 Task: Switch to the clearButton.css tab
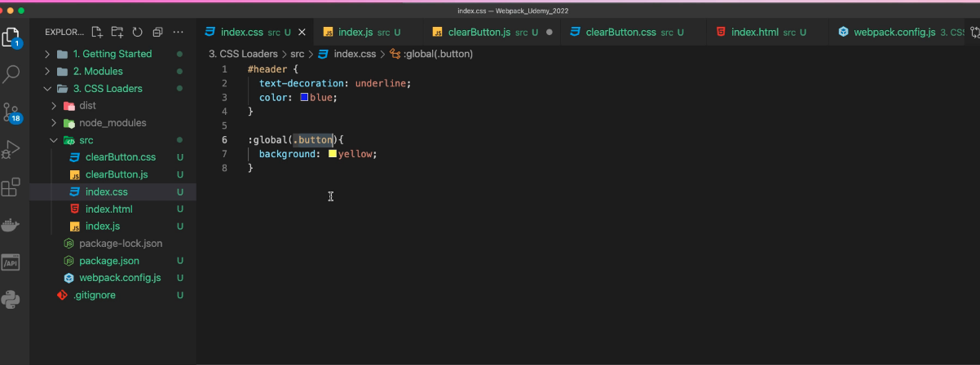[633, 33]
